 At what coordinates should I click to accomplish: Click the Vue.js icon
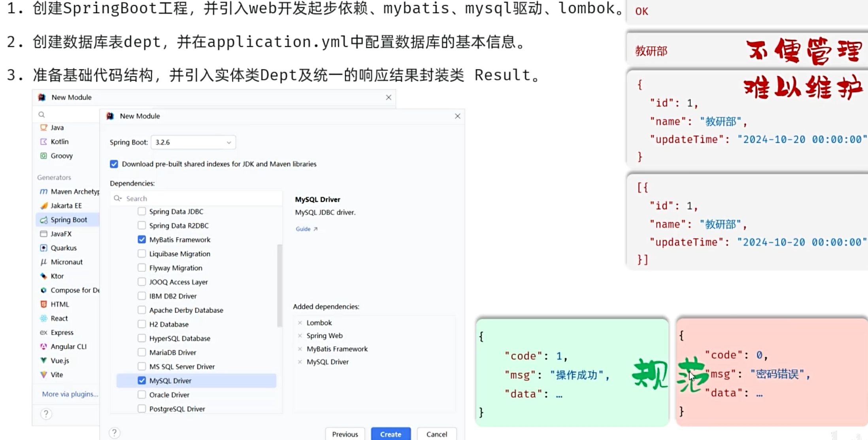pyautogui.click(x=43, y=361)
